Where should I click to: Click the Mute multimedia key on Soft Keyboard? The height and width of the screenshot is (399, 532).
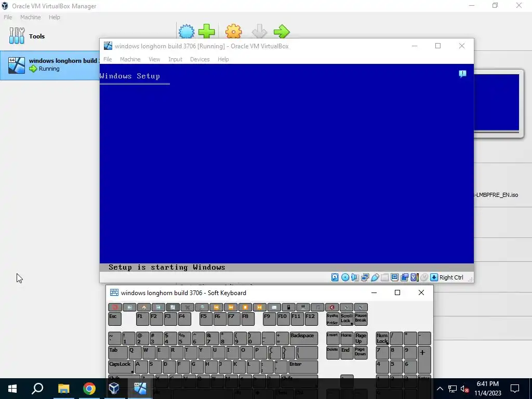click(x=332, y=308)
